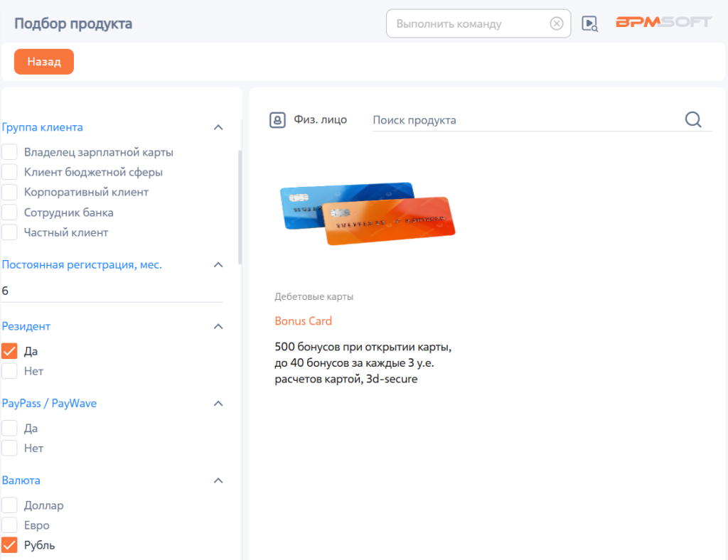728x560 pixels.
Task: Collapse the Постоянная регистрация section chevron
Action: point(218,264)
